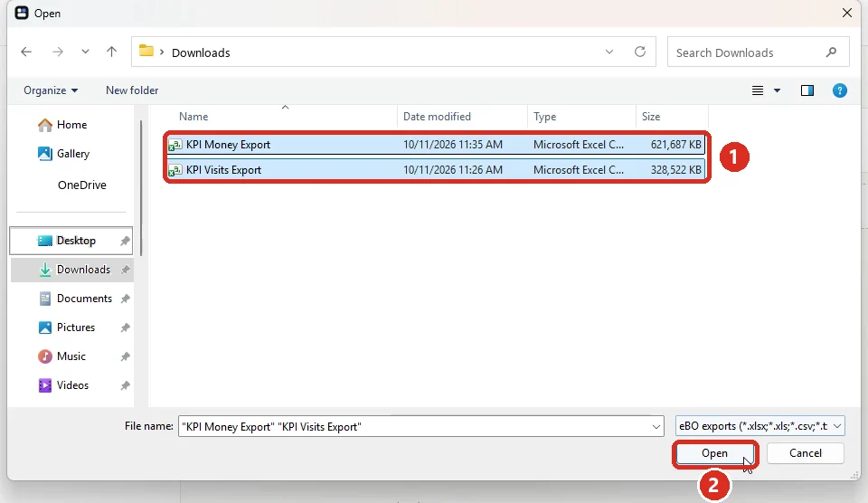Screen dimensions: 868x503
Task: Select Music in the navigation pane
Action: (61, 356)
